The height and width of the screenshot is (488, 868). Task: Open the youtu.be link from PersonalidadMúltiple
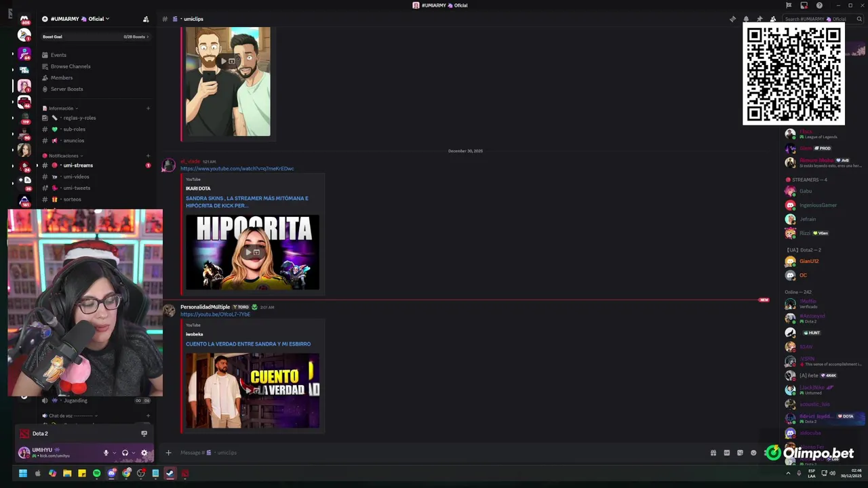[x=215, y=314]
